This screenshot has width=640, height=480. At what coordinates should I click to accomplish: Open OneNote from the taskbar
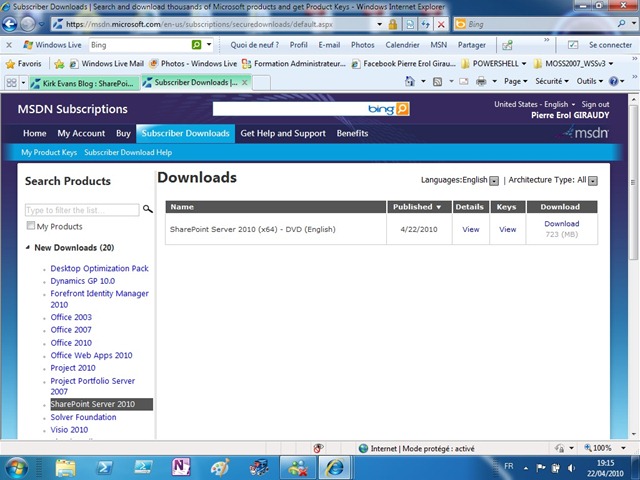[x=181, y=468]
